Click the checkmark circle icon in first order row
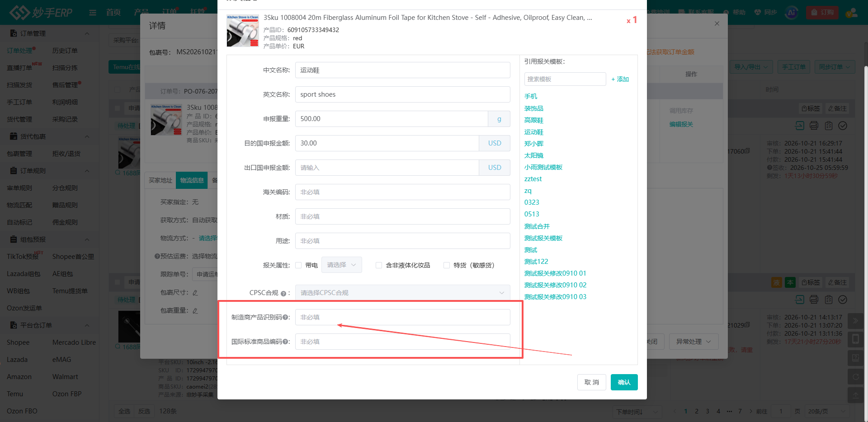Screen dimensions: 868x422 843,126
